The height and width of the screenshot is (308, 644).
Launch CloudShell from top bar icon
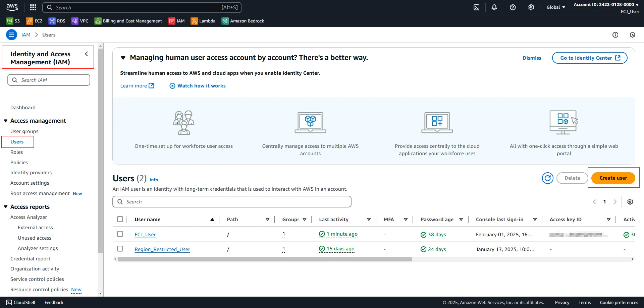coord(476,7)
